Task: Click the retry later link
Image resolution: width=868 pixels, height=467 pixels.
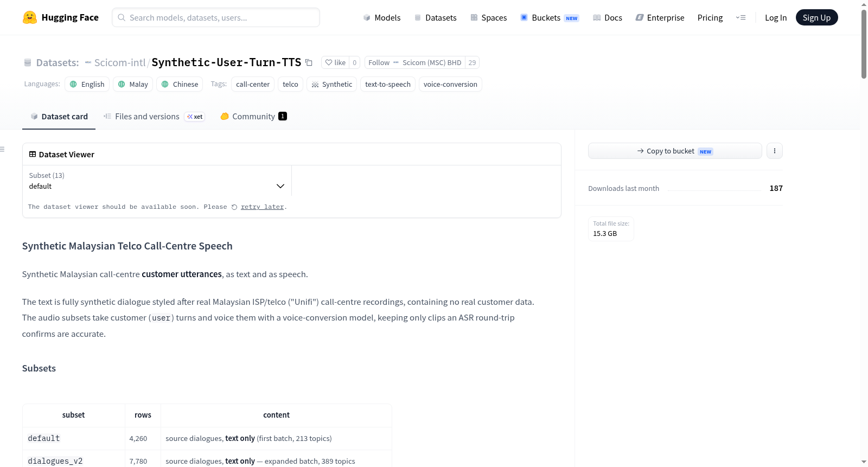Action: (x=262, y=207)
